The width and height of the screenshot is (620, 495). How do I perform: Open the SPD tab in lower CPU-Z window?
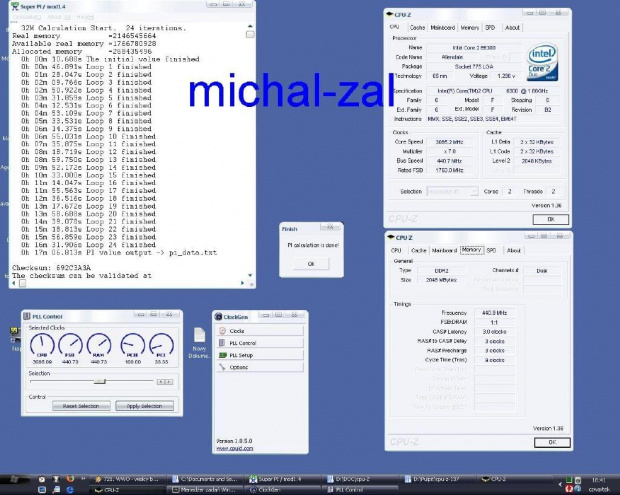point(491,251)
